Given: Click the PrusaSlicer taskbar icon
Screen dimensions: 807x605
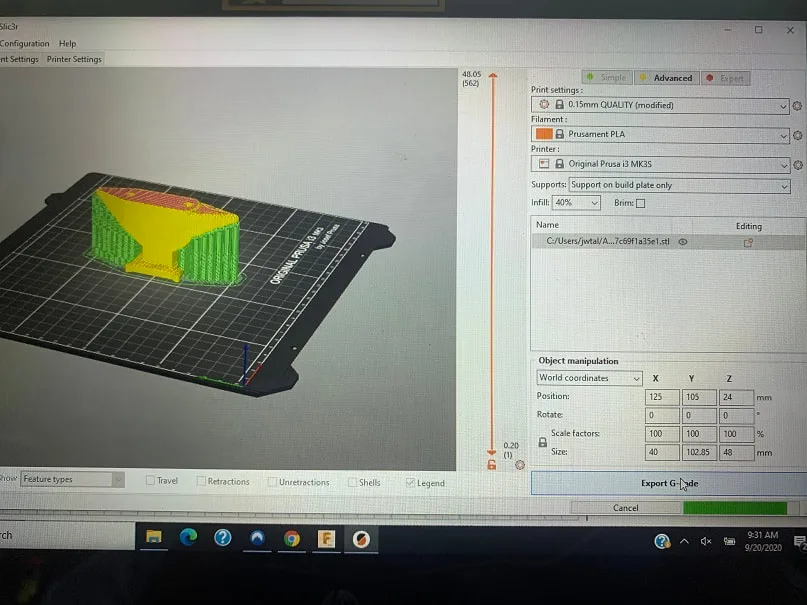Looking at the screenshot, I should (x=361, y=540).
